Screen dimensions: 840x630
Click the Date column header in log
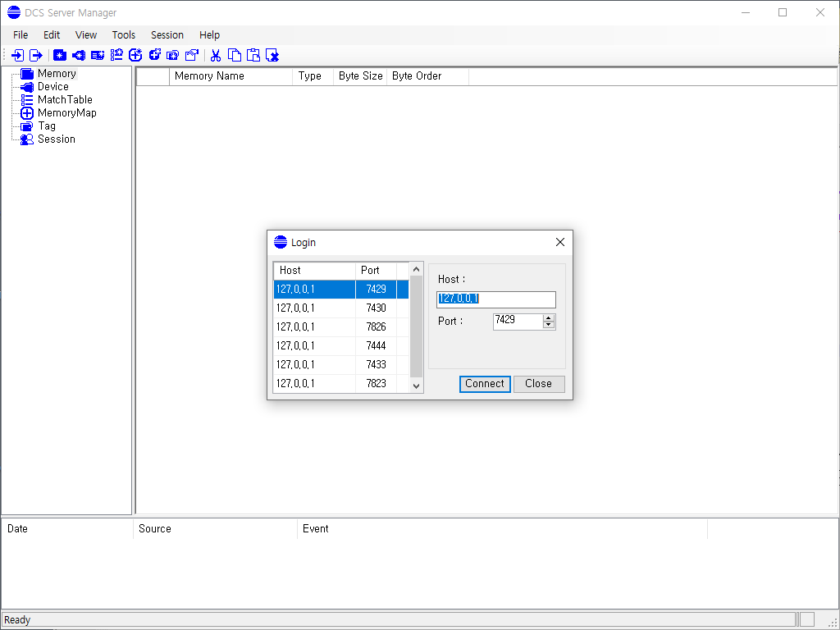click(x=67, y=529)
